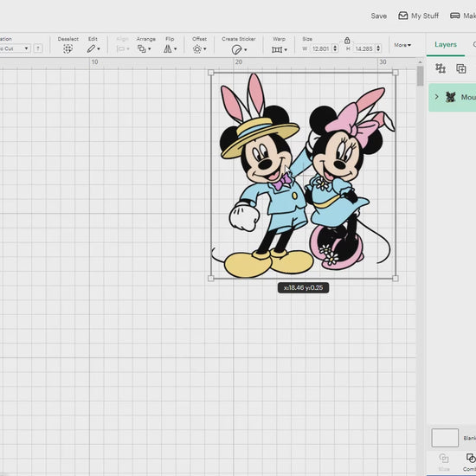Click the Create Sticker icon
This screenshot has height=476, width=476.
tap(236, 49)
